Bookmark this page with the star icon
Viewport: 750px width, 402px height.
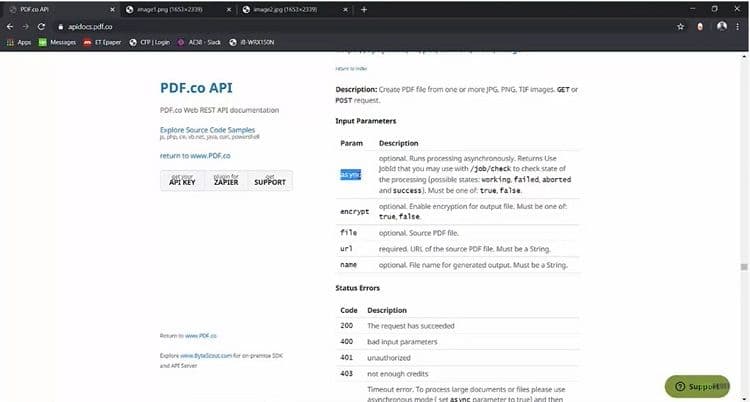[681, 26]
